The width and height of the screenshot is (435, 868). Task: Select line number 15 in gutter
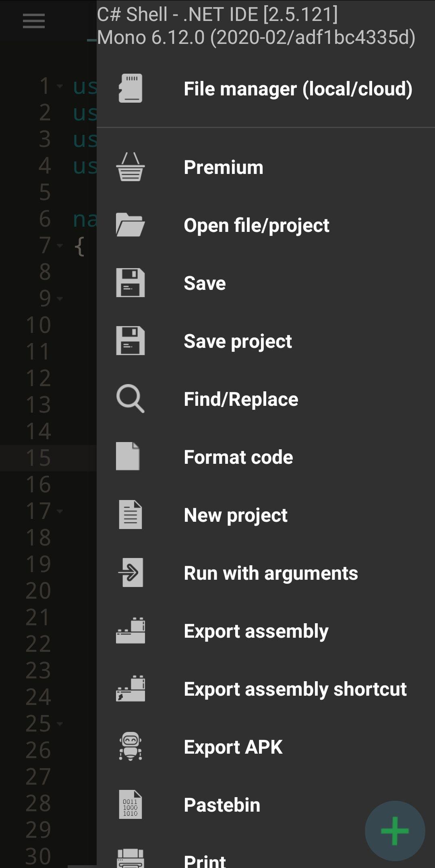pos(38,458)
